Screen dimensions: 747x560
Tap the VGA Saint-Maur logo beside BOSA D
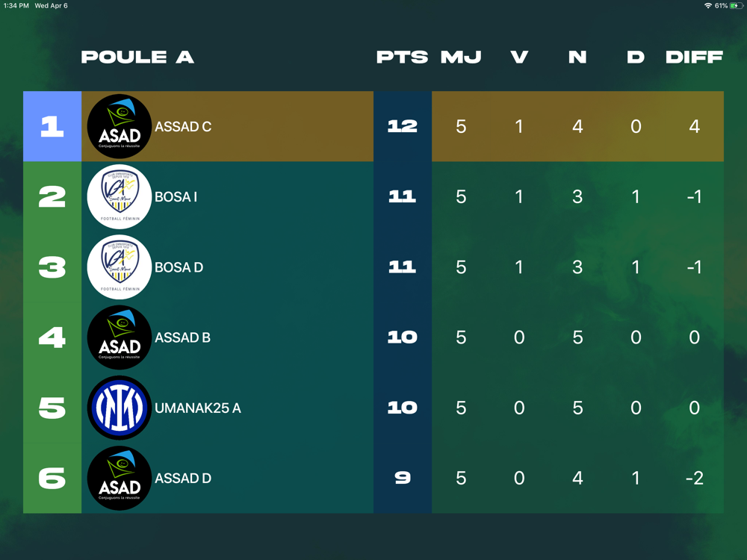(119, 267)
